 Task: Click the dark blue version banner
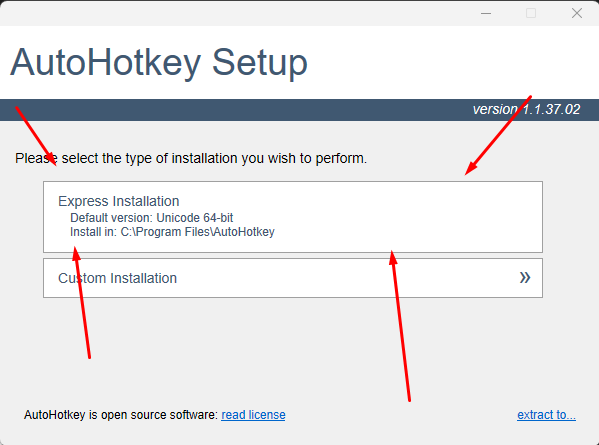[x=300, y=110]
